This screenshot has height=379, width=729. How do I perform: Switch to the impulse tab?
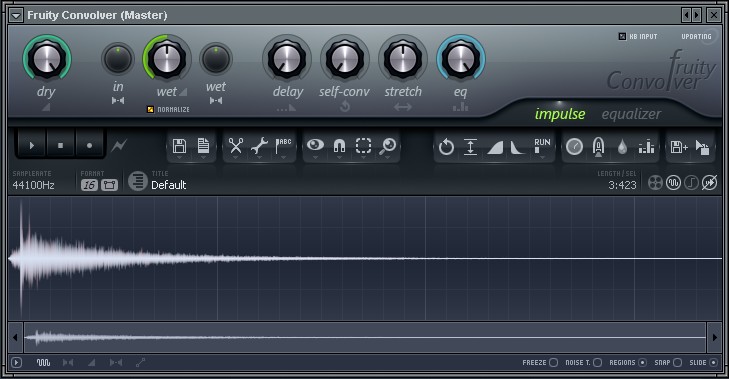(x=560, y=114)
